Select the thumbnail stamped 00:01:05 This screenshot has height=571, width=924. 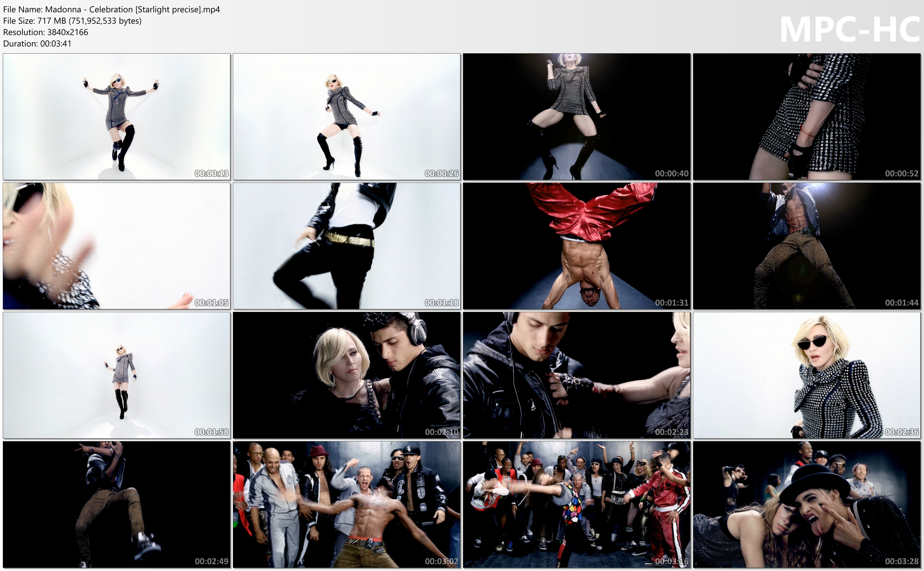[x=117, y=246]
